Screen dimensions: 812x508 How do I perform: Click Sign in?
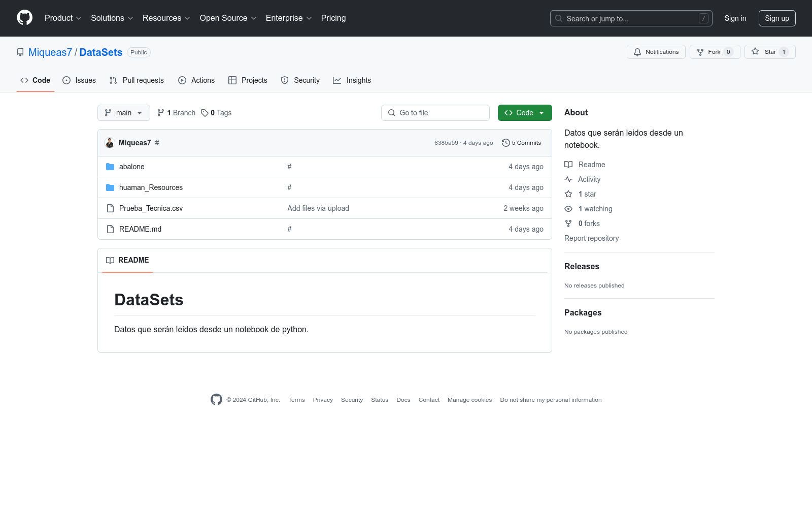[735, 18]
